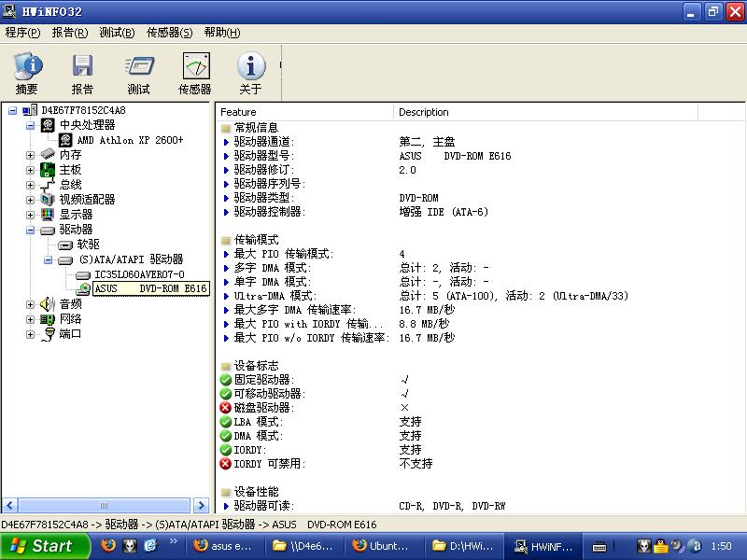Click the 端口 ports icon

[48, 334]
